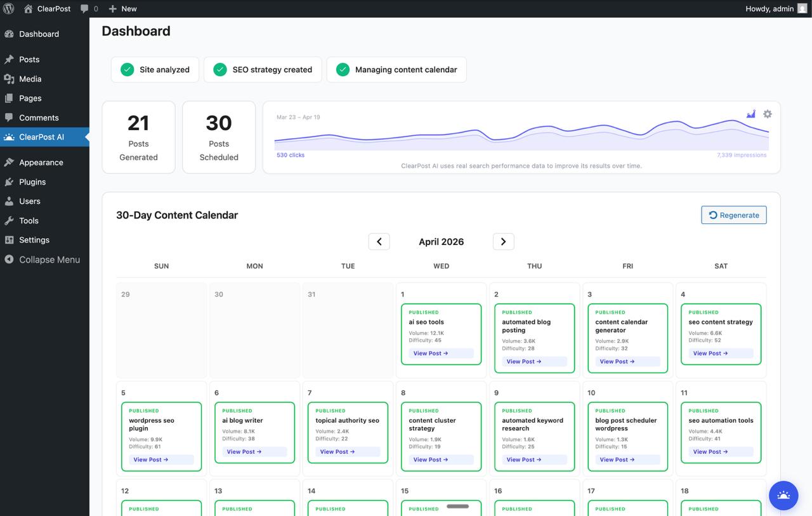Open chart settings gear icon

(768, 114)
